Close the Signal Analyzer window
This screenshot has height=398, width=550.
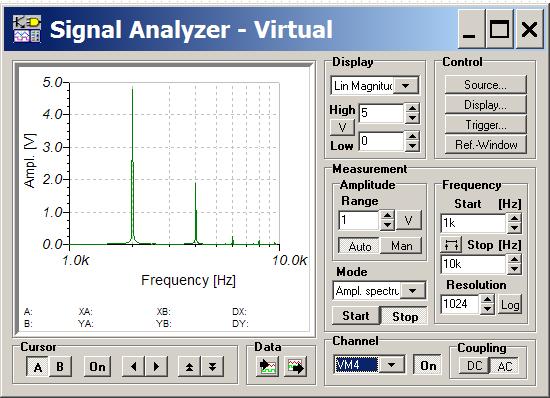pos(529,29)
